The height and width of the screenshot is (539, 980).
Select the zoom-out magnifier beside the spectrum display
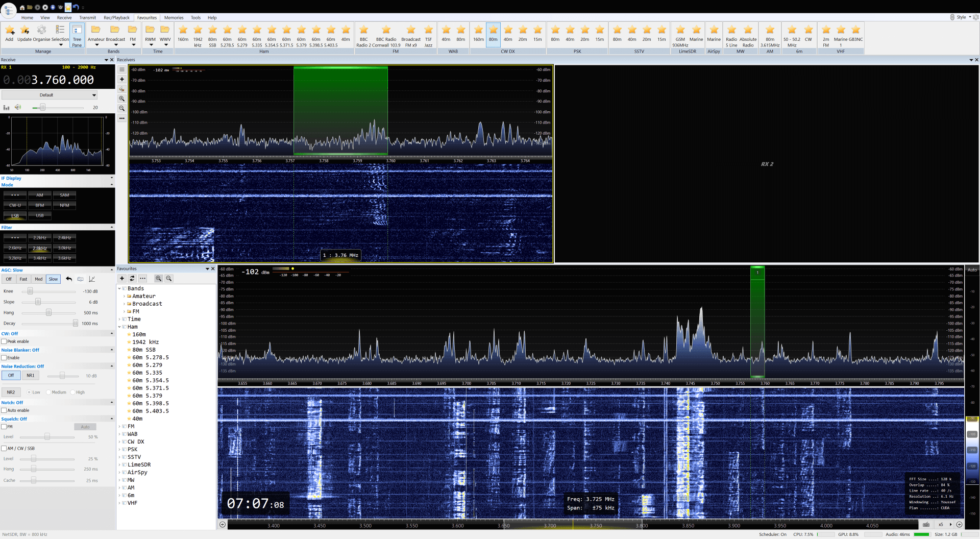coord(122,108)
